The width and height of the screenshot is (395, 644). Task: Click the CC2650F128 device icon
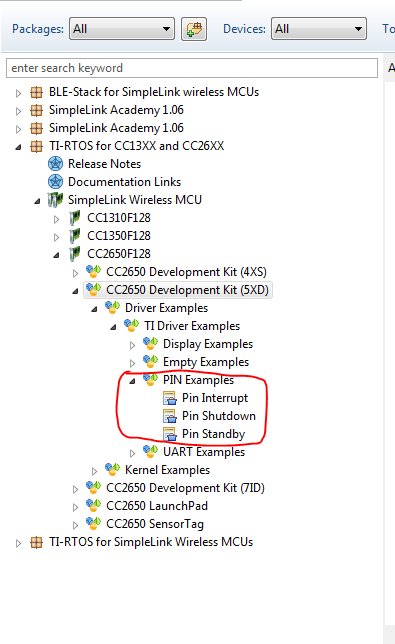[x=75, y=254]
